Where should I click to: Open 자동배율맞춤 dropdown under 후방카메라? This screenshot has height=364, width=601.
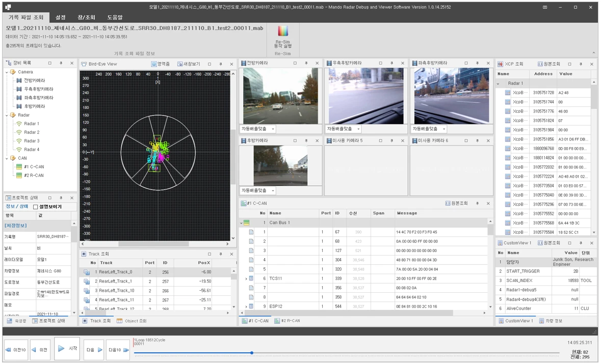(x=273, y=191)
